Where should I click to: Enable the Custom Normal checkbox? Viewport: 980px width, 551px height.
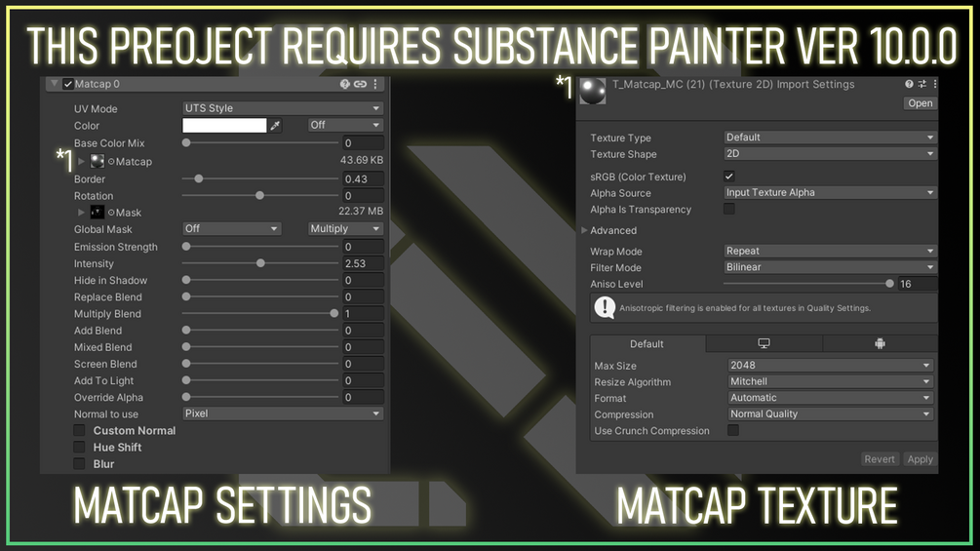(79, 430)
